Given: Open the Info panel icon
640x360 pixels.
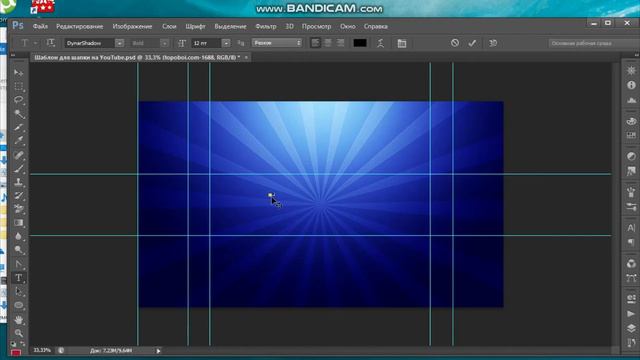Looking at the screenshot, I should [631, 85].
